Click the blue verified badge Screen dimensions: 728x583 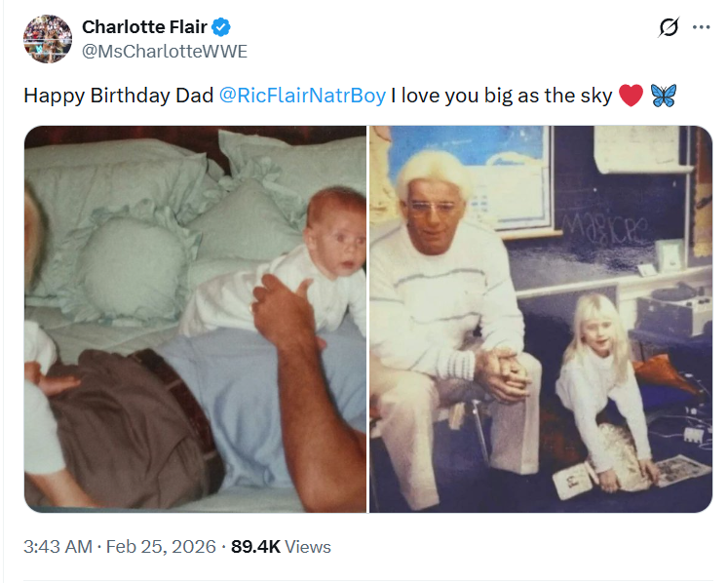click(x=220, y=27)
